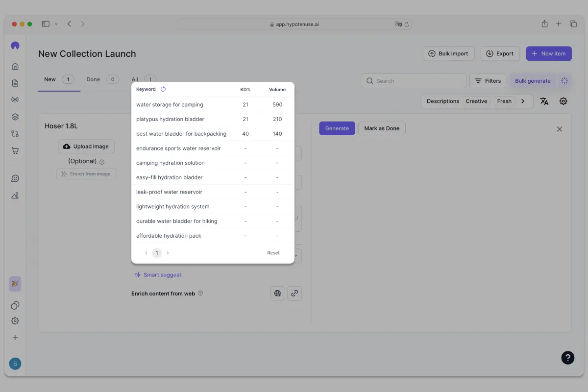This screenshot has height=392, width=588.
Task: Click the Generate button
Action: 337,128
